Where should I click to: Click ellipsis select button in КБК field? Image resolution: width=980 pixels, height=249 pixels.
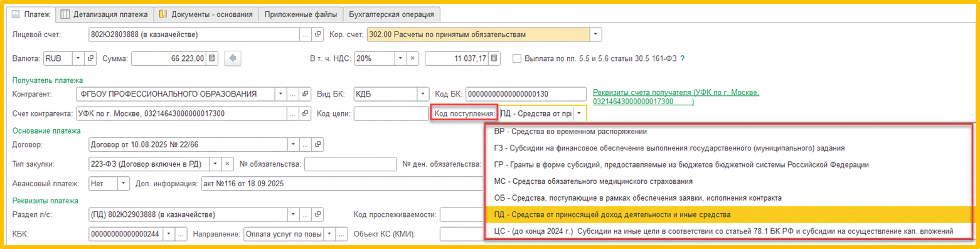coord(181,235)
